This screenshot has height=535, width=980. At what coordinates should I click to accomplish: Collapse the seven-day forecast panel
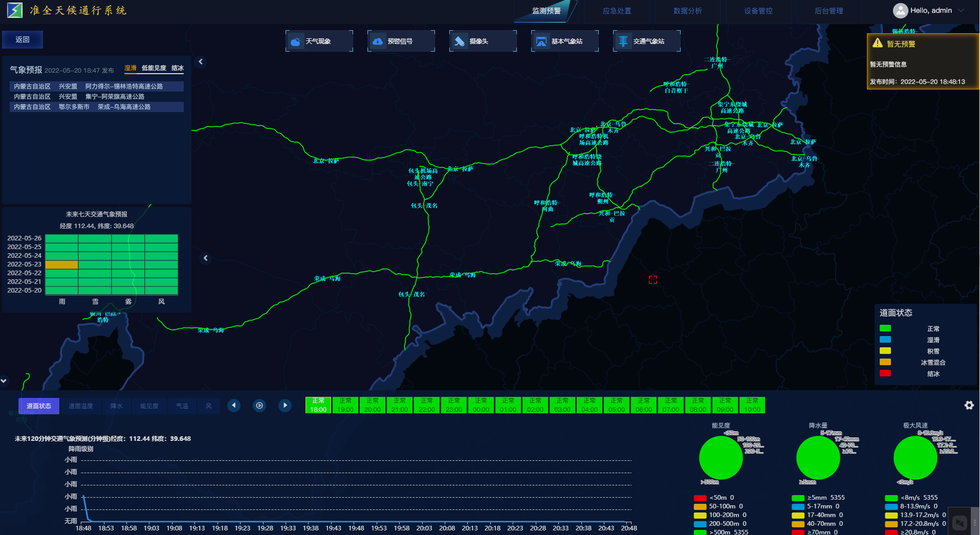(206, 258)
